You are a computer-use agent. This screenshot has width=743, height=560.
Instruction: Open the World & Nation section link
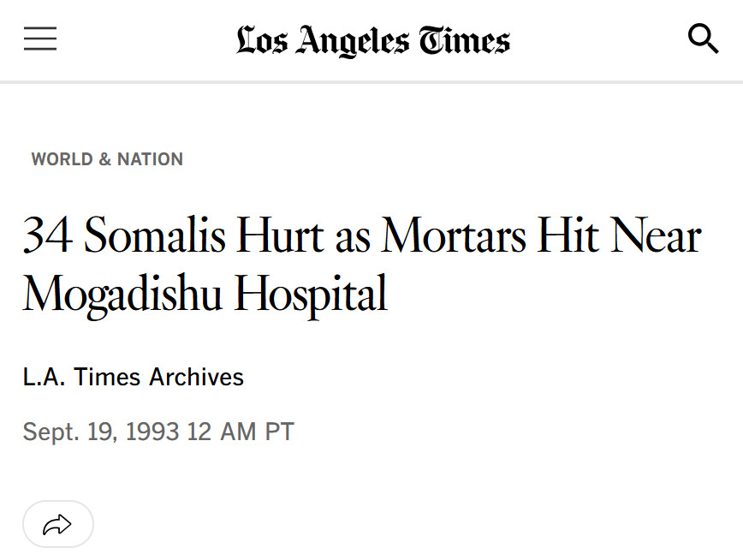coord(107,159)
